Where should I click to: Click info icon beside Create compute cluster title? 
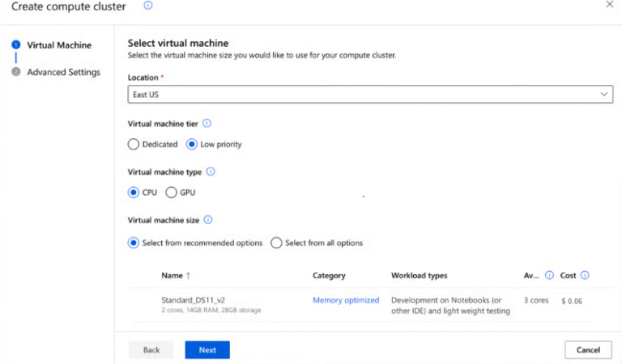click(x=148, y=6)
